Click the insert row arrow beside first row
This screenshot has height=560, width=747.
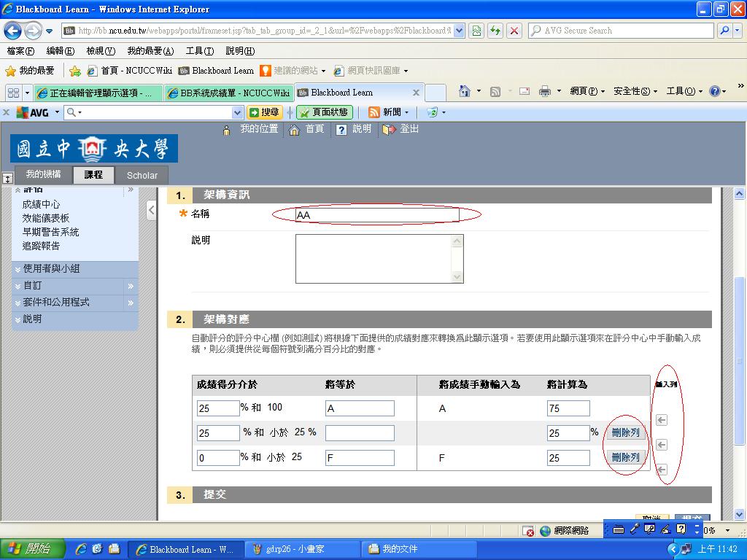click(661, 420)
